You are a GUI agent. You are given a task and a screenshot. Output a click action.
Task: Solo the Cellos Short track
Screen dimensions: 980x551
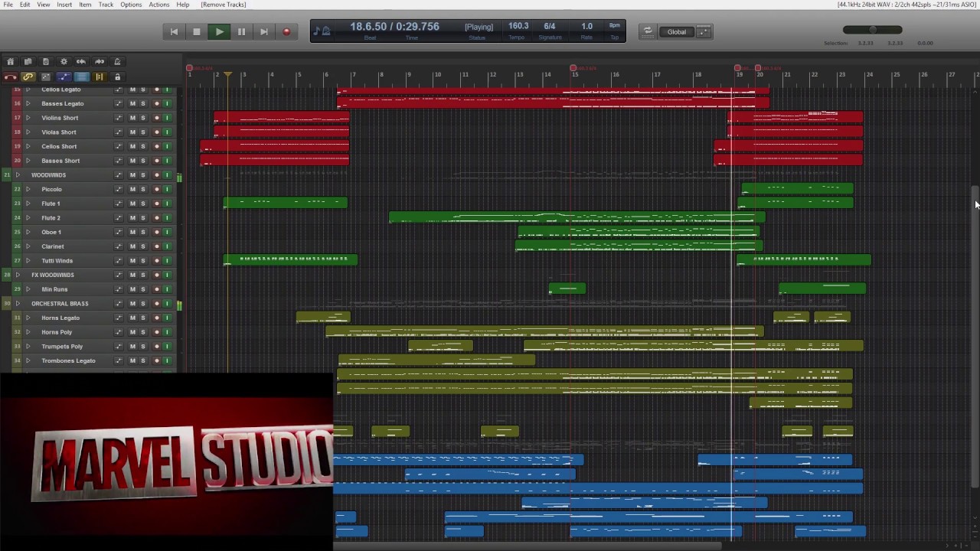pos(142,146)
